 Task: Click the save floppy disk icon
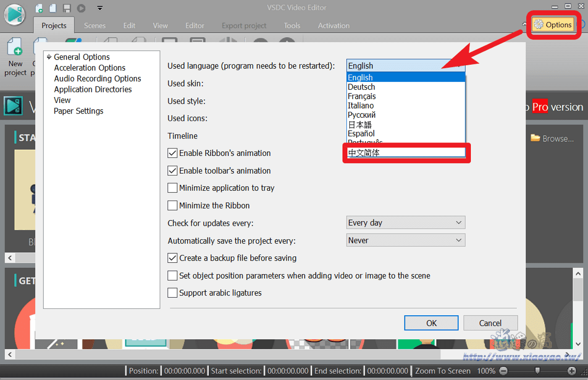67,8
